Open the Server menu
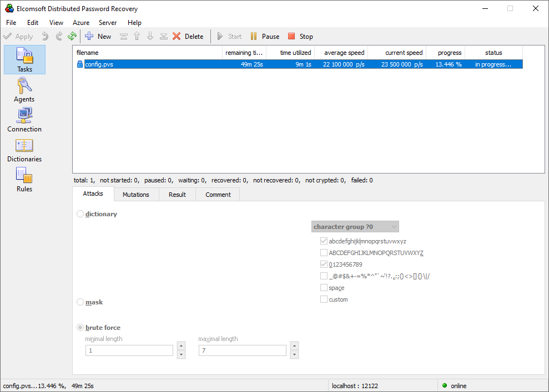This screenshot has height=392, width=549. (107, 23)
